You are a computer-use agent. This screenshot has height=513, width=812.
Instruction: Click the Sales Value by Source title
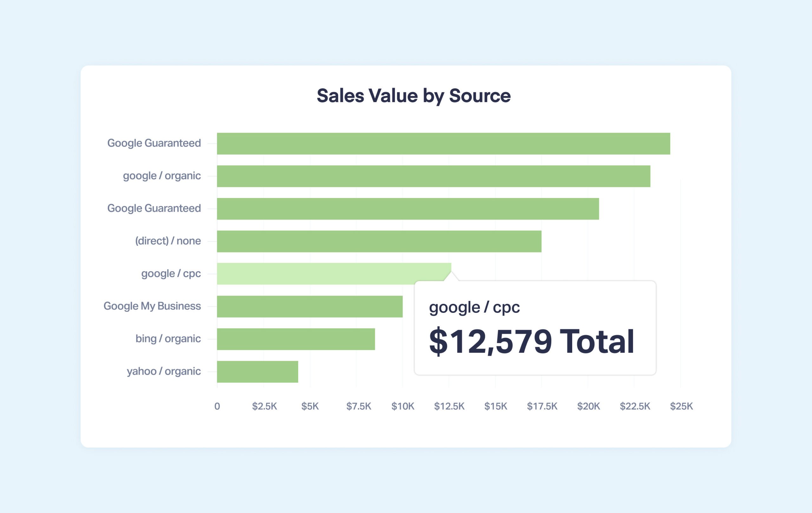[414, 96]
